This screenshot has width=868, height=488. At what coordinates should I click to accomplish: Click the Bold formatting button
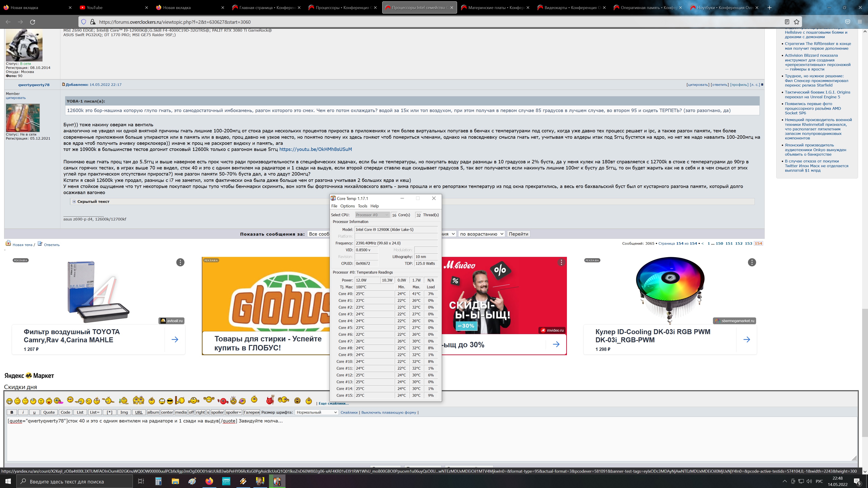click(x=12, y=412)
